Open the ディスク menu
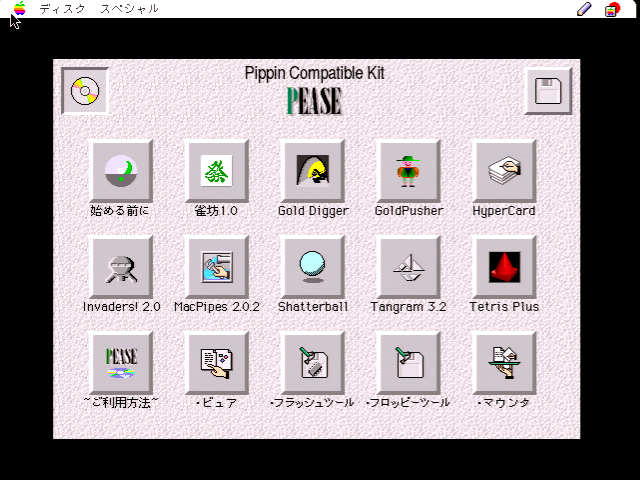 click(x=62, y=9)
